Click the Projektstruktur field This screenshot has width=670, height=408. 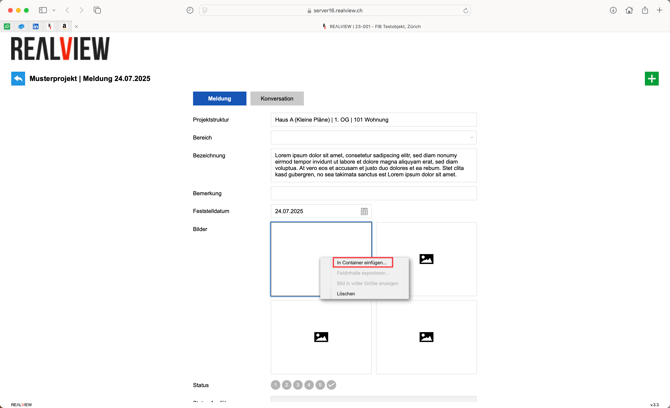point(373,120)
